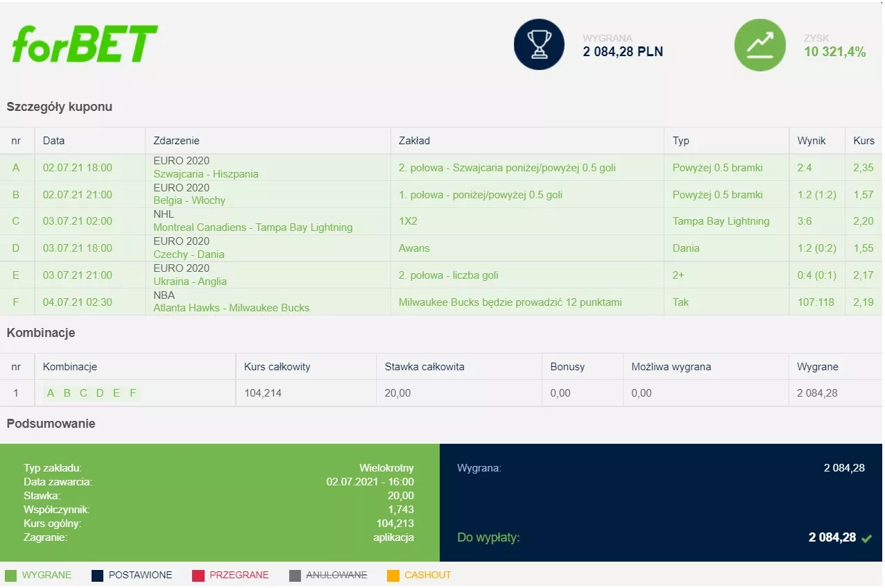Click combination letter D

[100, 393]
